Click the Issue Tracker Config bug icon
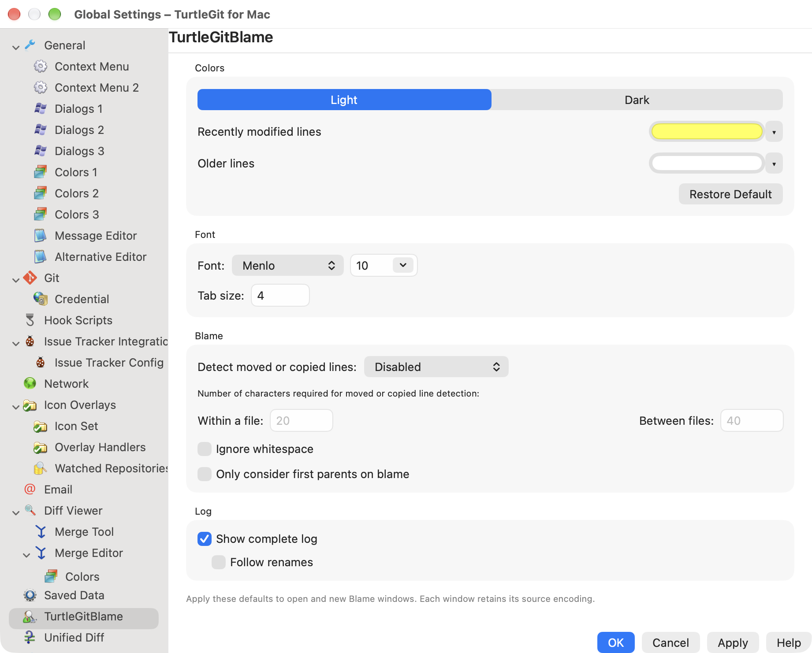The image size is (812, 653). click(x=41, y=362)
